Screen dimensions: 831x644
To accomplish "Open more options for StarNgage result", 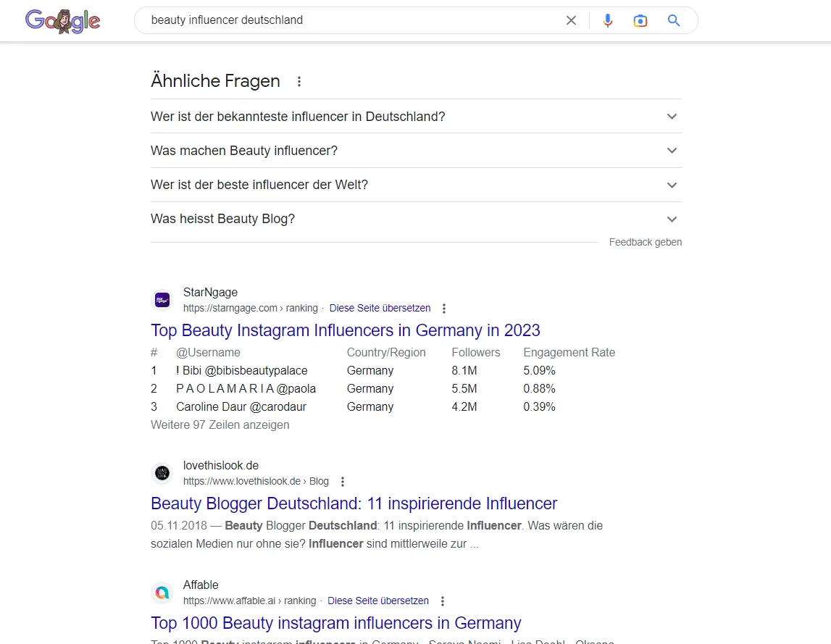I will (x=444, y=309).
